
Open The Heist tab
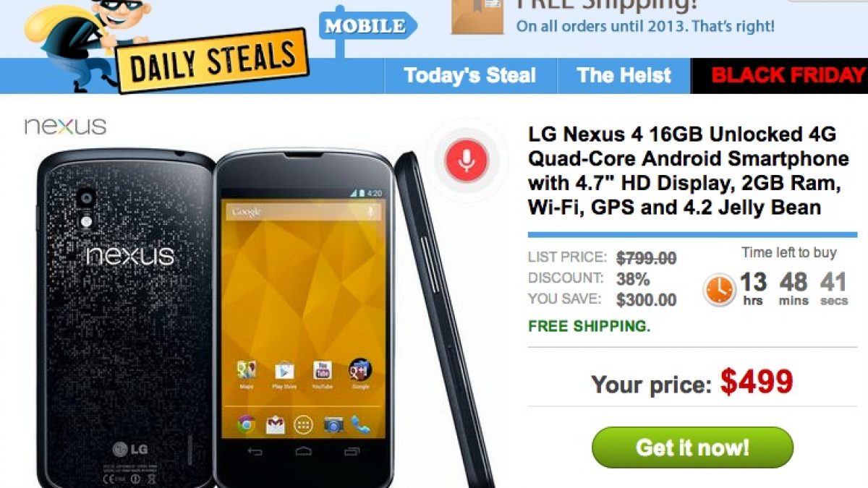click(x=624, y=75)
